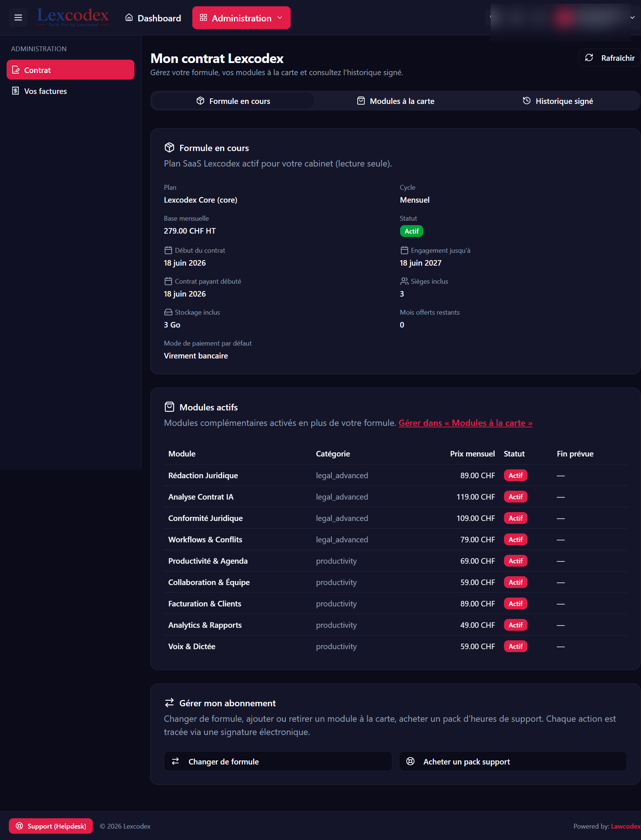Expand the user account chevron
The image size is (641, 840).
pos(632,18)
